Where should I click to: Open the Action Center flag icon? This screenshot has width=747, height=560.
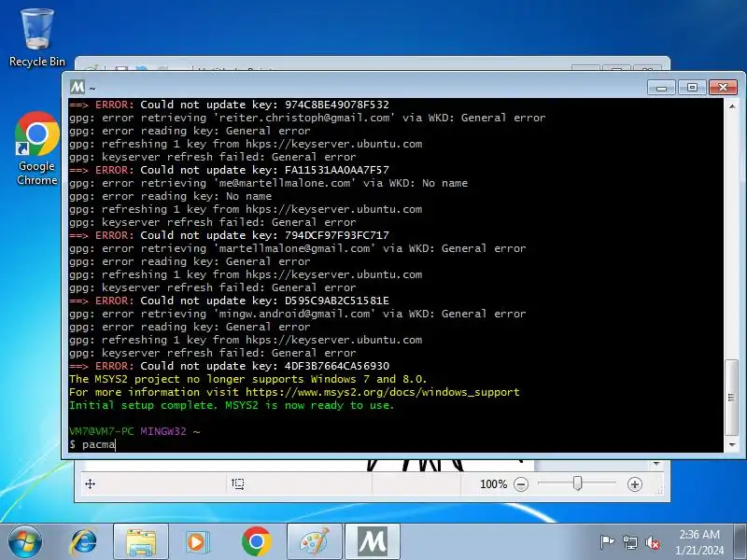pos(607,542)
